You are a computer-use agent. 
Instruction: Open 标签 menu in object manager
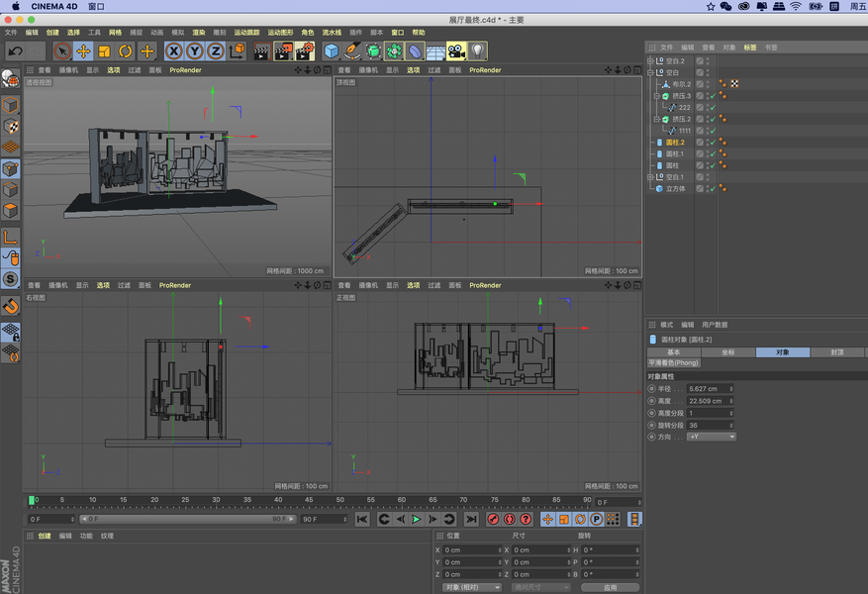(x=750, y=48)
